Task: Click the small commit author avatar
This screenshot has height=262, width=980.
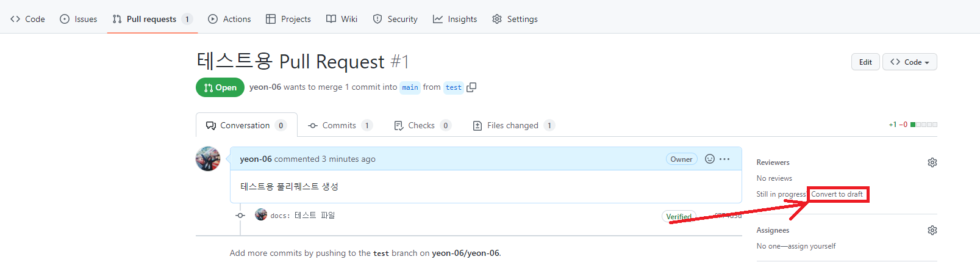Action: pos(261,214)
